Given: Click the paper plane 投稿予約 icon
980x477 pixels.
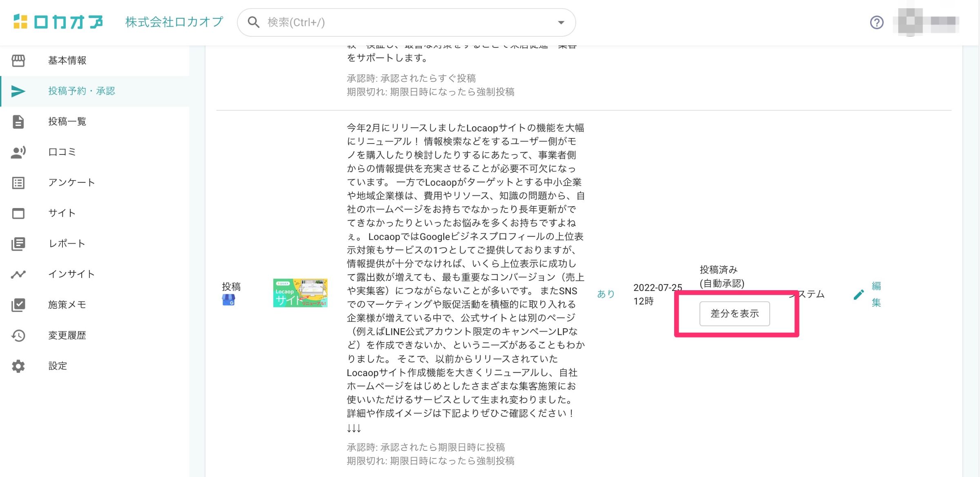Looking at the screenshot, I should [x=18, y=91].
